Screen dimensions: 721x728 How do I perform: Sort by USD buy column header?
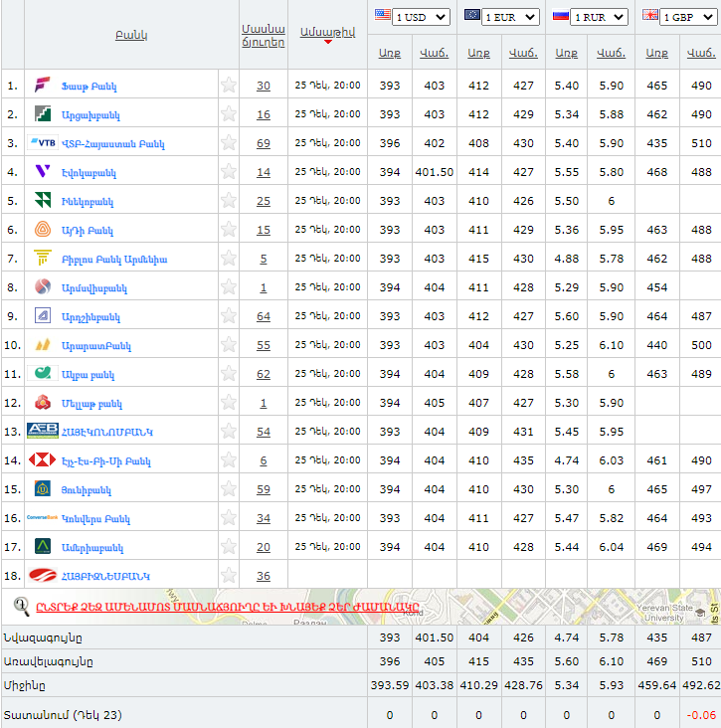coord(390,53)
